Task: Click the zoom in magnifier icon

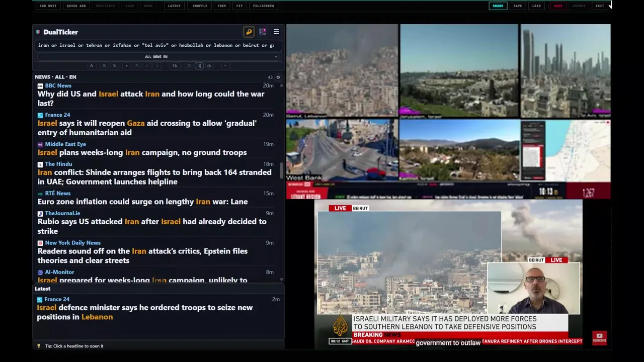Action: (x=114, y=66)
